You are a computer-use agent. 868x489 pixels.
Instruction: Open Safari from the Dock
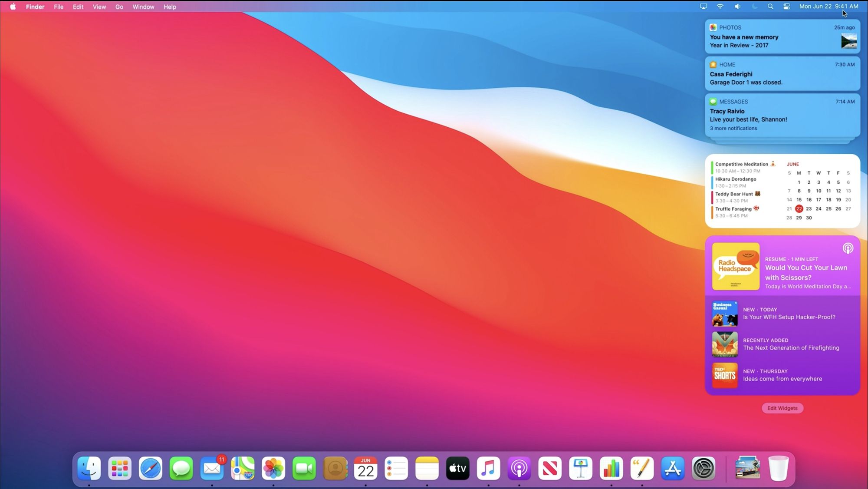point(151,468)
